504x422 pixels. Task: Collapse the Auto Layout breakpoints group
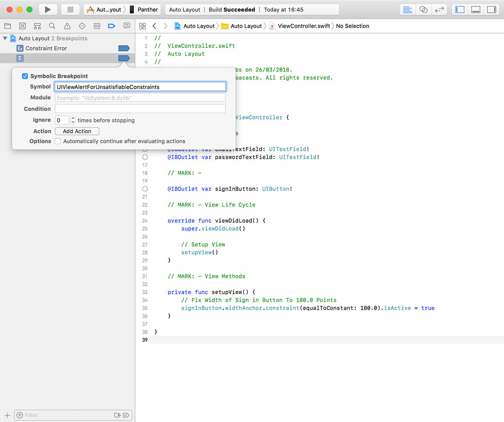[x=4, y=38]
